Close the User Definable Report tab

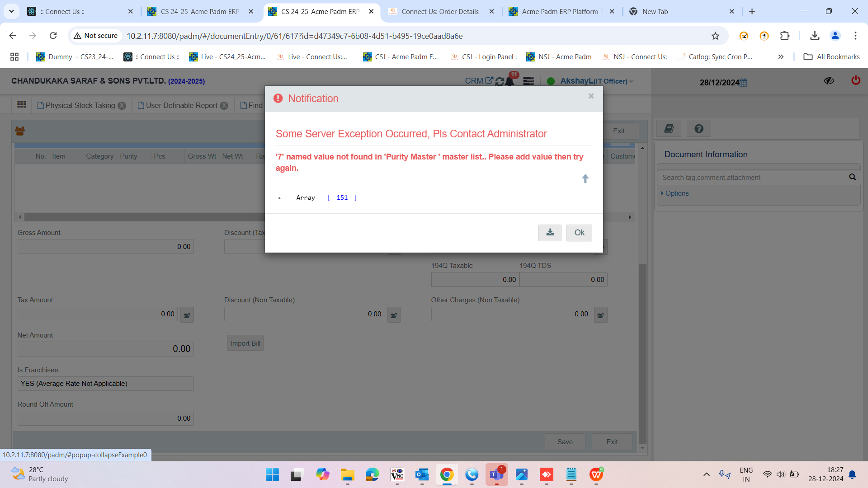224,106
